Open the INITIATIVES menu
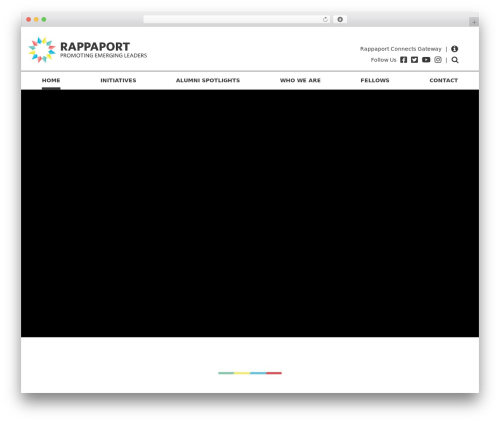The image size is (500, 423). 118,80
